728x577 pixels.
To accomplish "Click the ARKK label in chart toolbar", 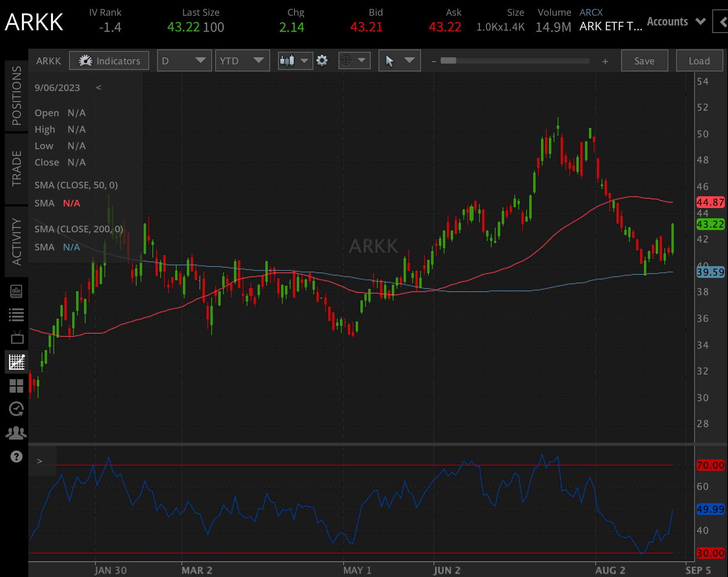I will point(49,61).
